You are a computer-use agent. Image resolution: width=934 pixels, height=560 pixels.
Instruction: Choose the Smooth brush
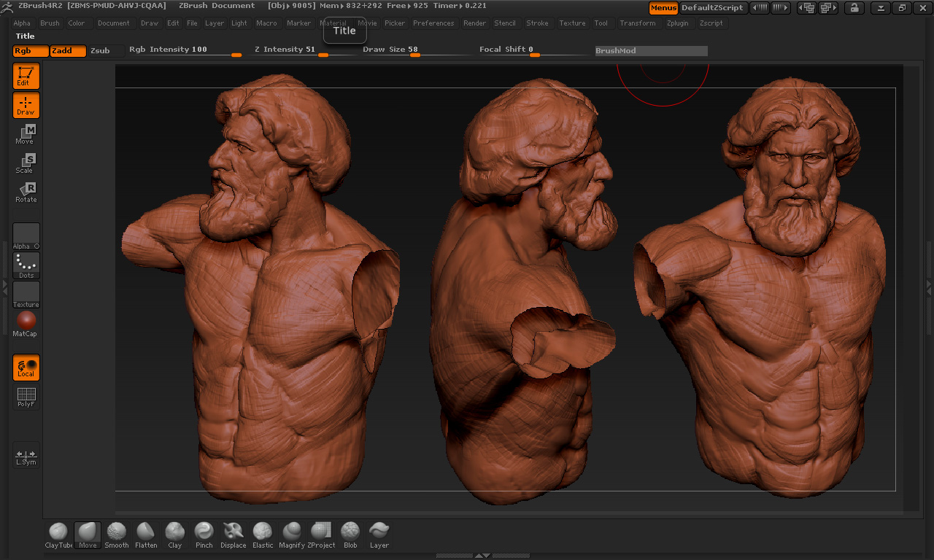(x=117, y=534)
